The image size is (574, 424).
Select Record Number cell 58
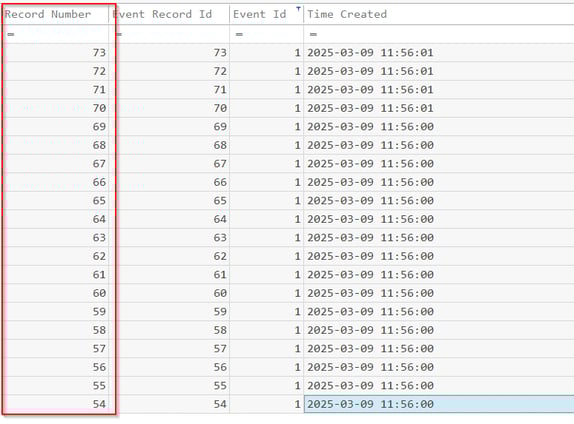point(55,330)
